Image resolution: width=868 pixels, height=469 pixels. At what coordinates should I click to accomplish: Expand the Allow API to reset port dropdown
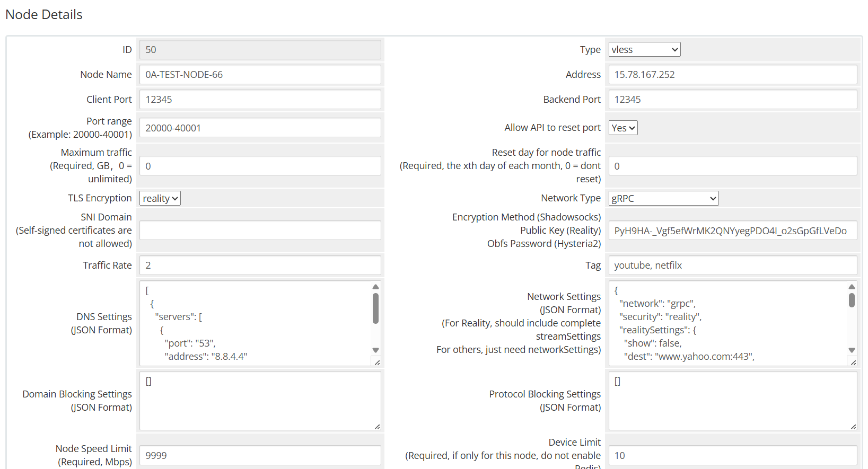point(622,128)
